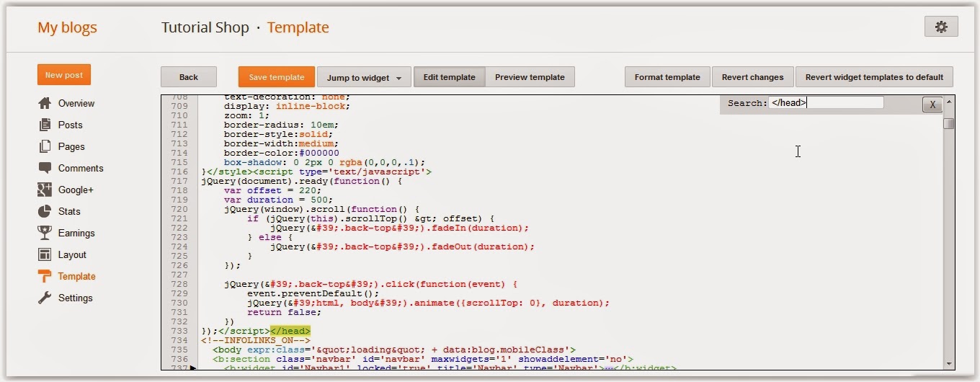Click the vertical scrollbar thumb
This screenshot has height=382, width=980.
948,123
